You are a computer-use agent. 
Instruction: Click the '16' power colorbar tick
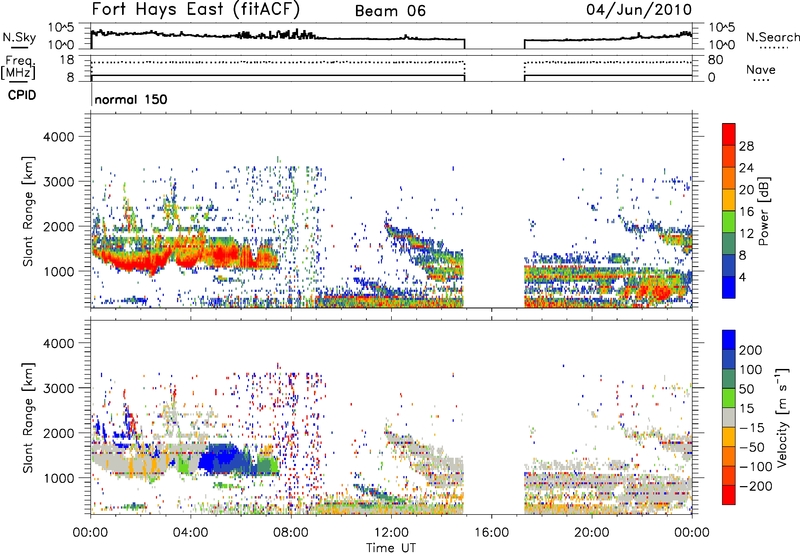[746, 212]
